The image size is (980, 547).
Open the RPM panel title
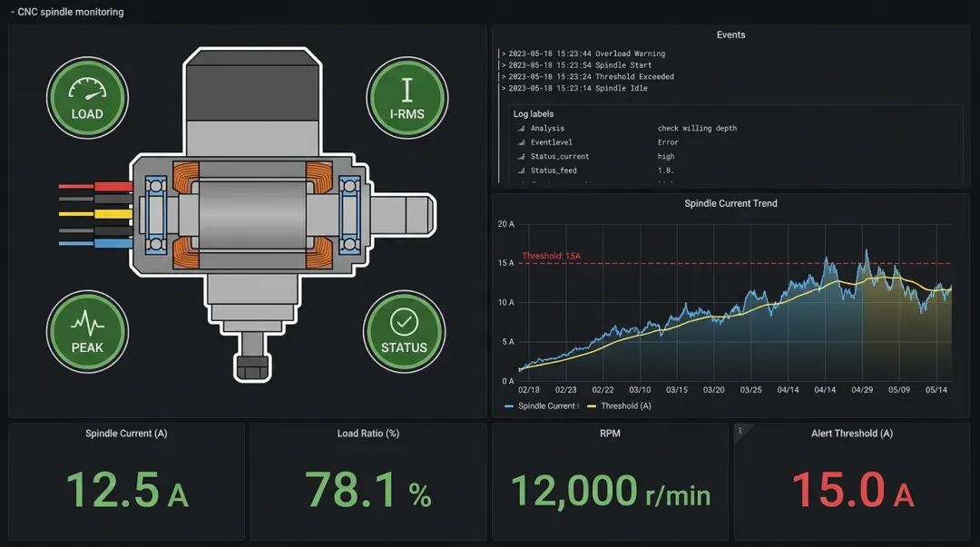pyautogui.click(x=610, y=434)
